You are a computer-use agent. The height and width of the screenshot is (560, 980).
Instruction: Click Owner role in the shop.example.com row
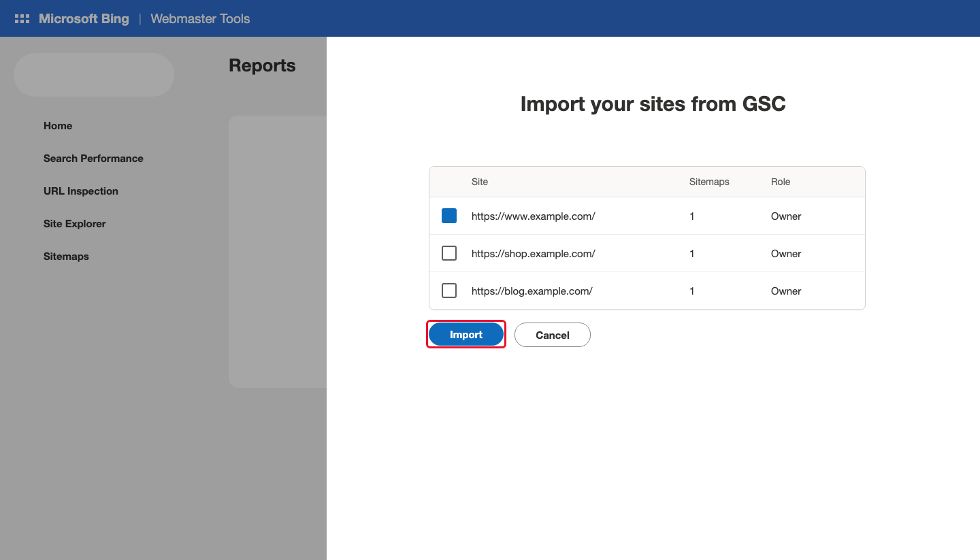(786, 254)
